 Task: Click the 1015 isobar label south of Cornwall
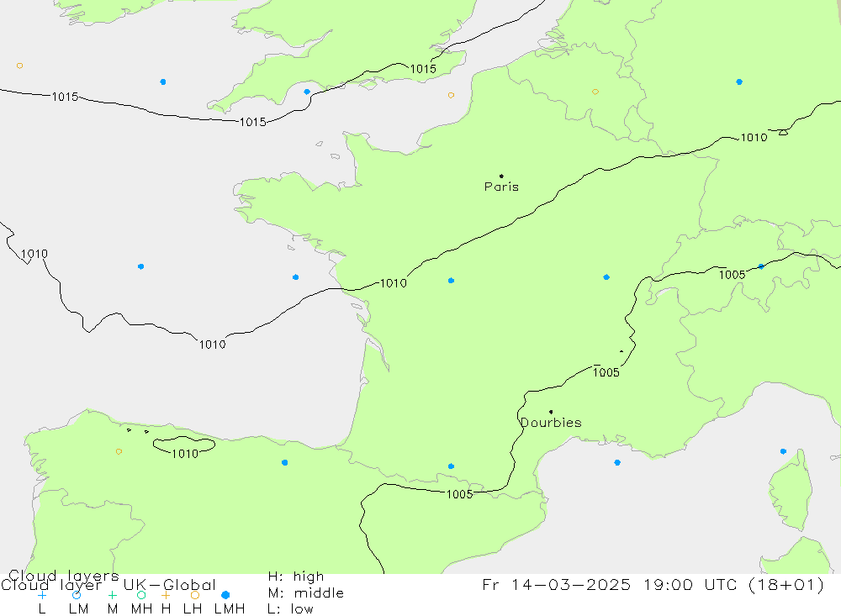(x=252, y=122)
